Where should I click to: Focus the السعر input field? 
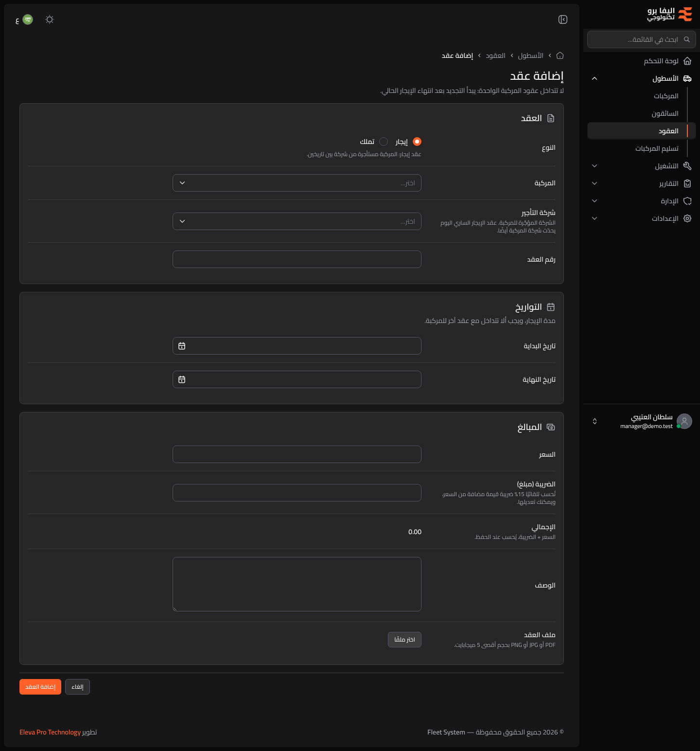click(x=297, y=454)
